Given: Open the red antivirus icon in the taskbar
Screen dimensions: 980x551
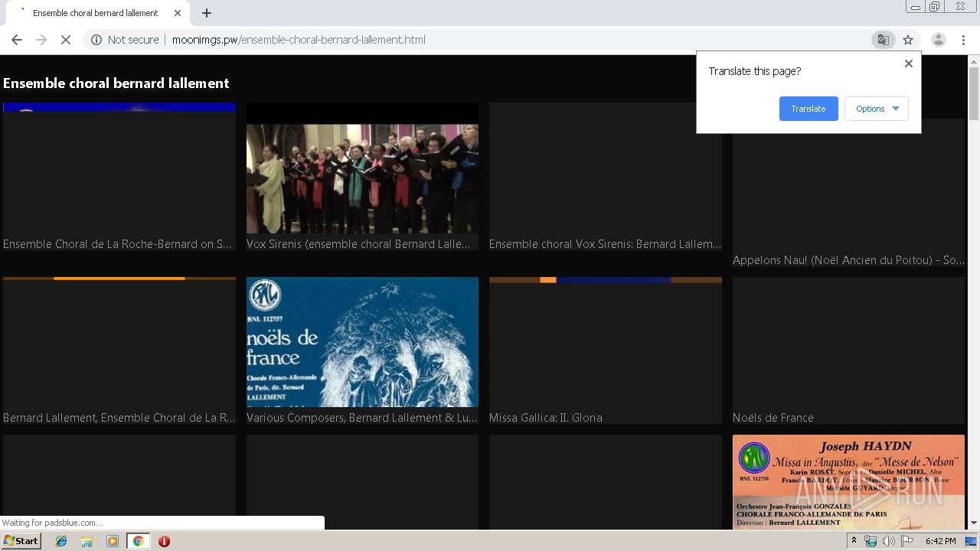Looking at the screenshot, I should click(164, 541).
